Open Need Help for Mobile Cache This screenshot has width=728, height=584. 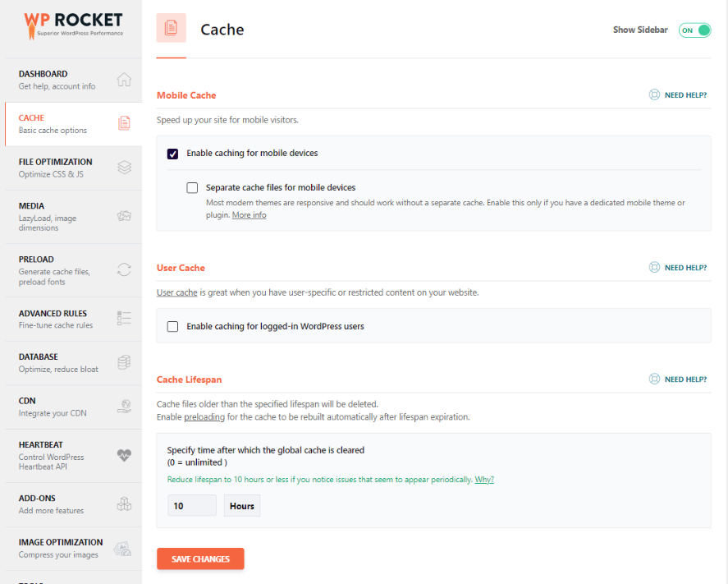[678, 95]
